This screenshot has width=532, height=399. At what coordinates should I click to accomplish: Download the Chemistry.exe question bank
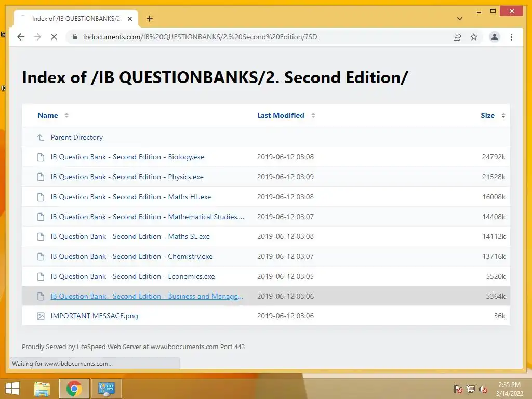tap(131, 256)
